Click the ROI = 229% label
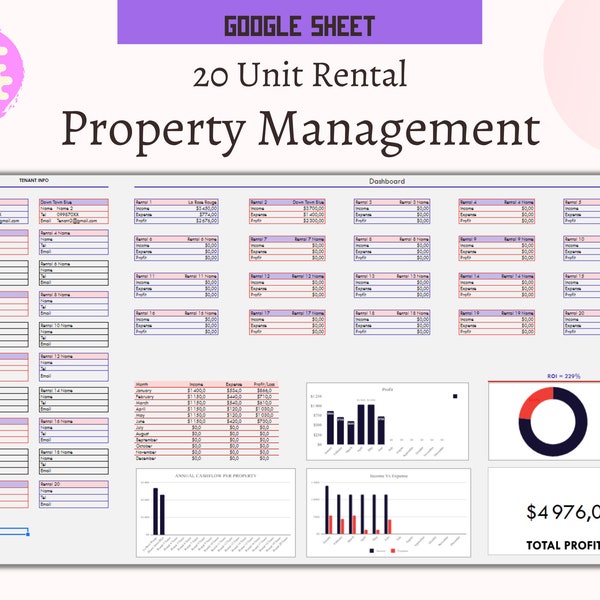600x600 pixels. (563, 376)
